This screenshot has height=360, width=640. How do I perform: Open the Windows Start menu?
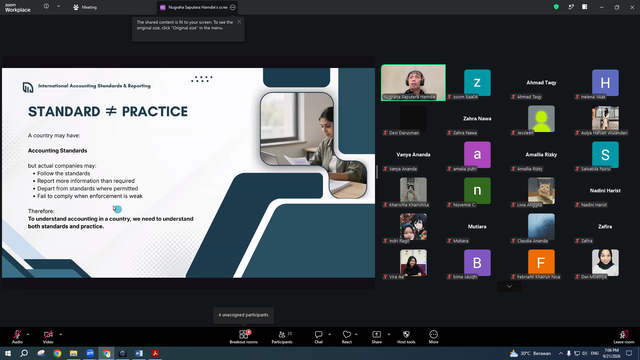pyautogui.click(x=8, y=353)
